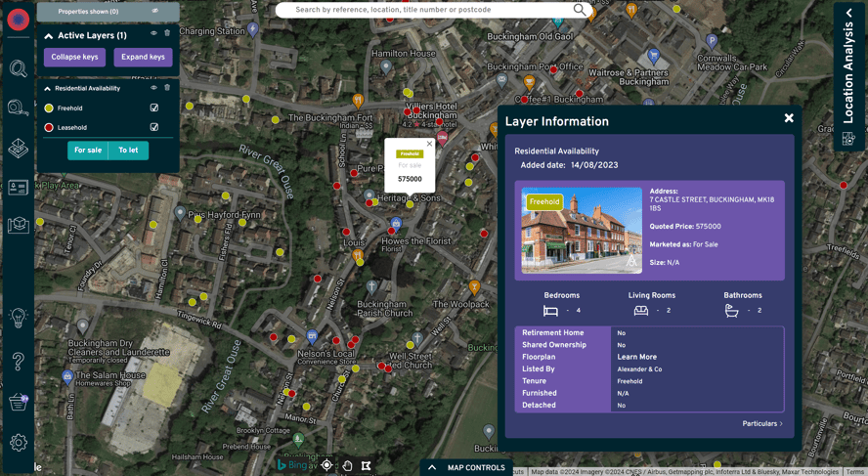Open the settings gear icon
The width and height of the screenshot is (868, 476).
coord(18,442)
